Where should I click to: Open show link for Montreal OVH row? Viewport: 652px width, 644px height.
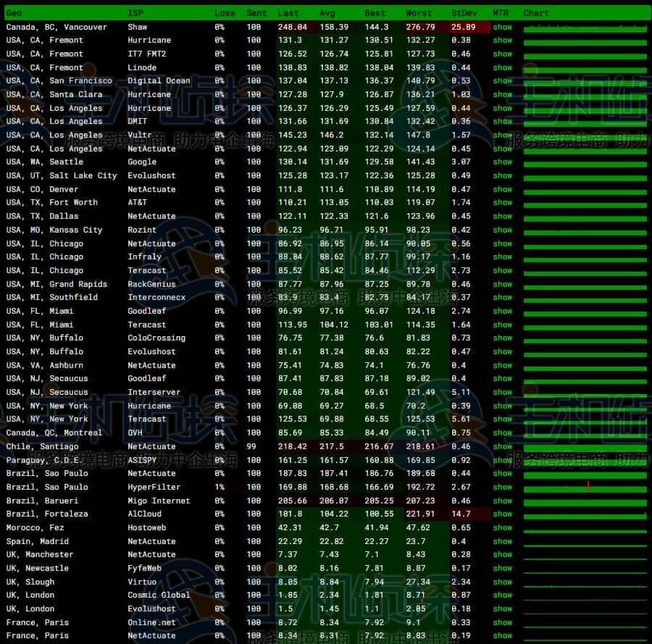pos(502,432)
